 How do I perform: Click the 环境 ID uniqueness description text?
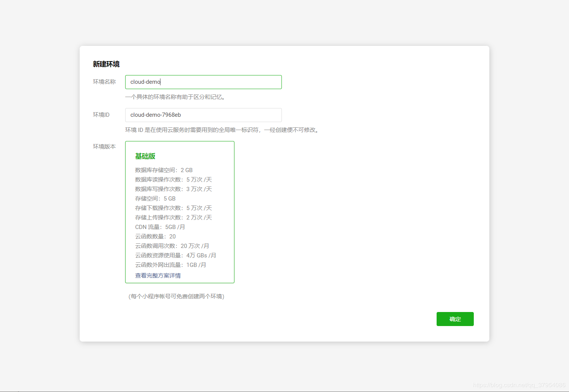click(223, 130)
